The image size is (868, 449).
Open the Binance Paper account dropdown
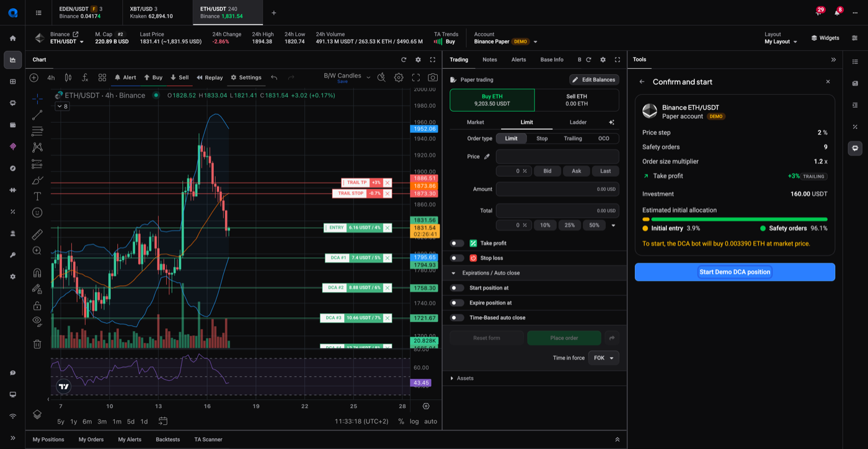(505, 42)
